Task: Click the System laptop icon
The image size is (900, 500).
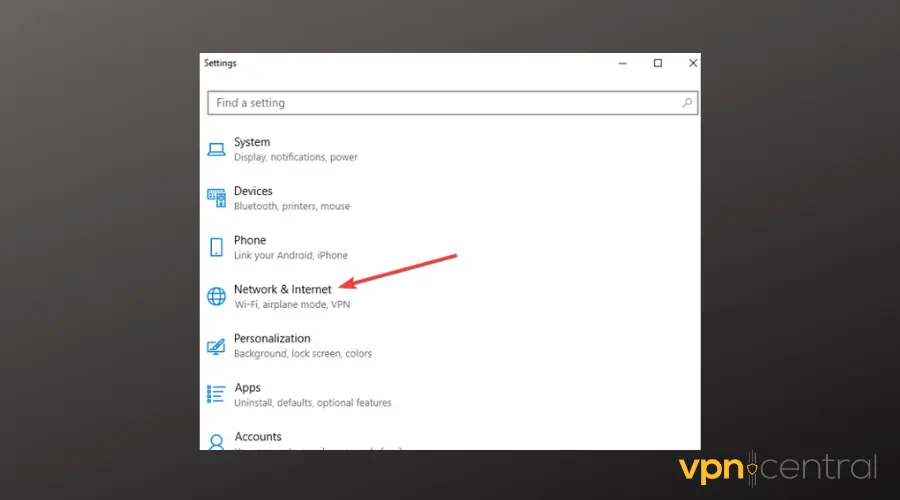Action: point(216,149)
